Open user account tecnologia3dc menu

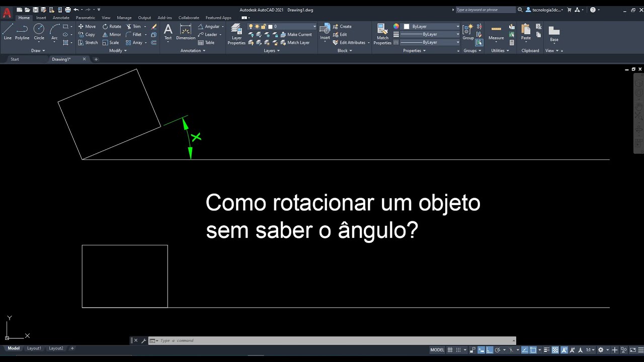(x=544, y=10)
